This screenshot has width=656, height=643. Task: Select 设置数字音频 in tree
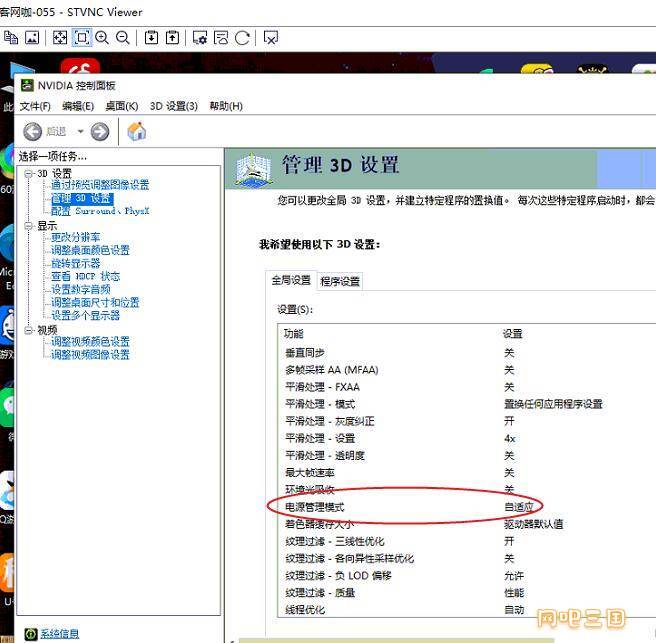tap(81, 289)
